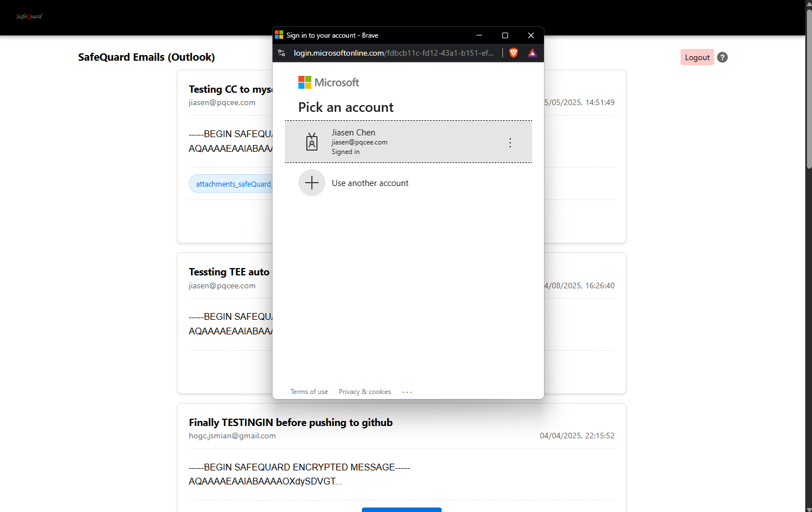Click the Brave Shields lion icon
The image size is (812, 512).
(x=514, y=53)
